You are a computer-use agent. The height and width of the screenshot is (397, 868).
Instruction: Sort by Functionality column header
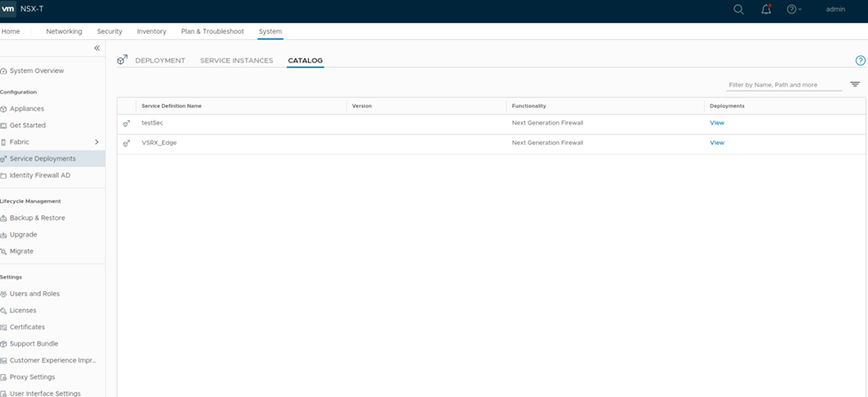(529, 106)
